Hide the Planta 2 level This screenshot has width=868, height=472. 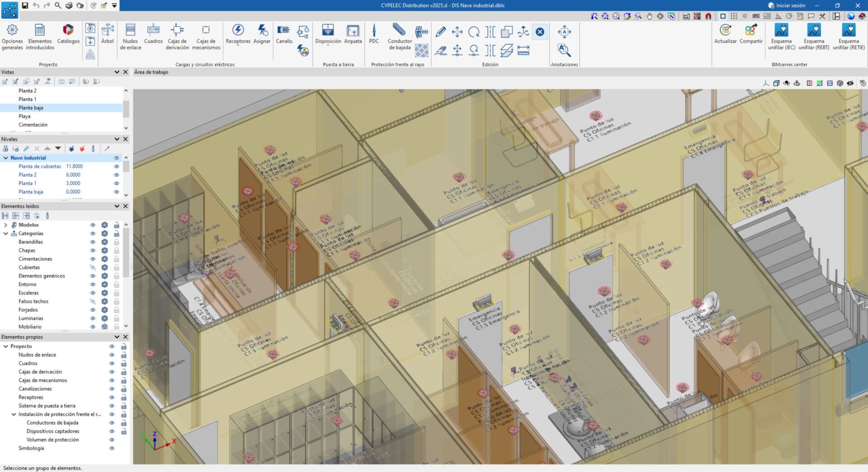click(x=116, y=175)
